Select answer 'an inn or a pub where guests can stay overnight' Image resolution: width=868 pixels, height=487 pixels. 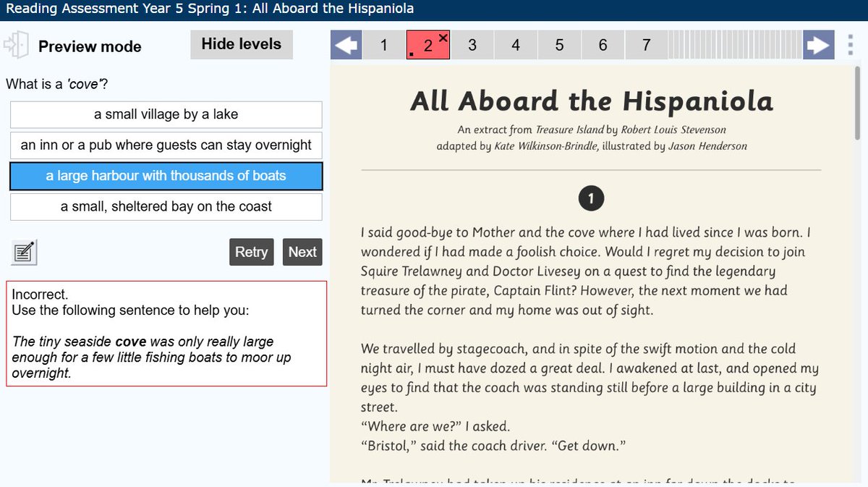pos(166,145)
